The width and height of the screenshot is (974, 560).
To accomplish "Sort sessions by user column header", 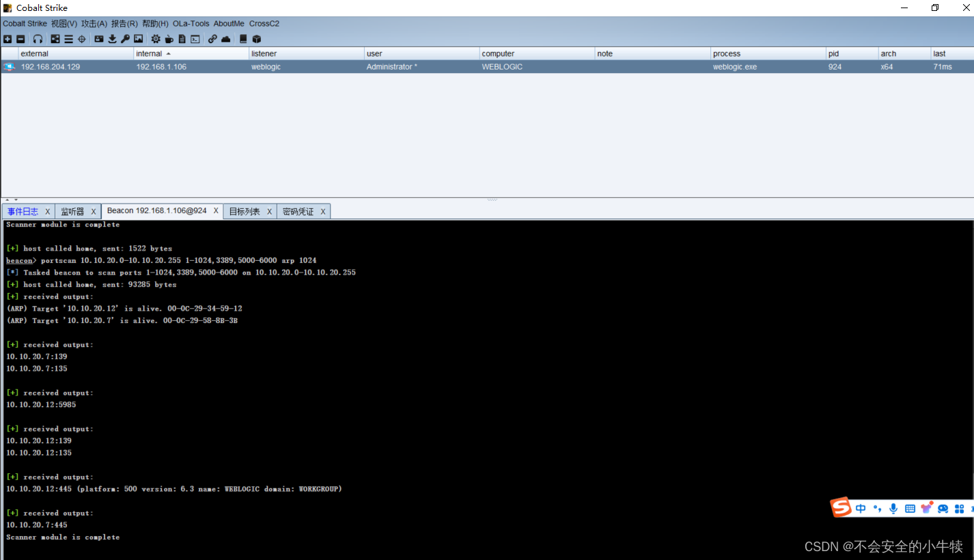I will 422,53.
